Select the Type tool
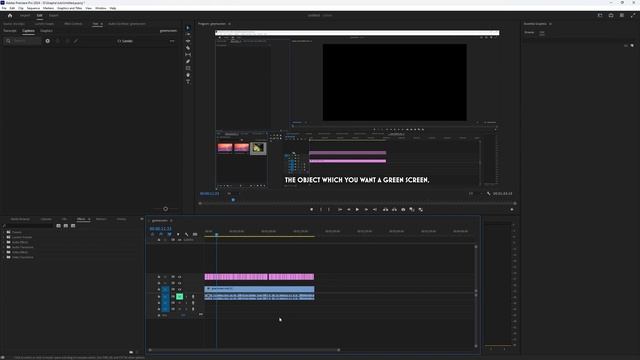Viewport: 640px width, 360px height. 188,82
